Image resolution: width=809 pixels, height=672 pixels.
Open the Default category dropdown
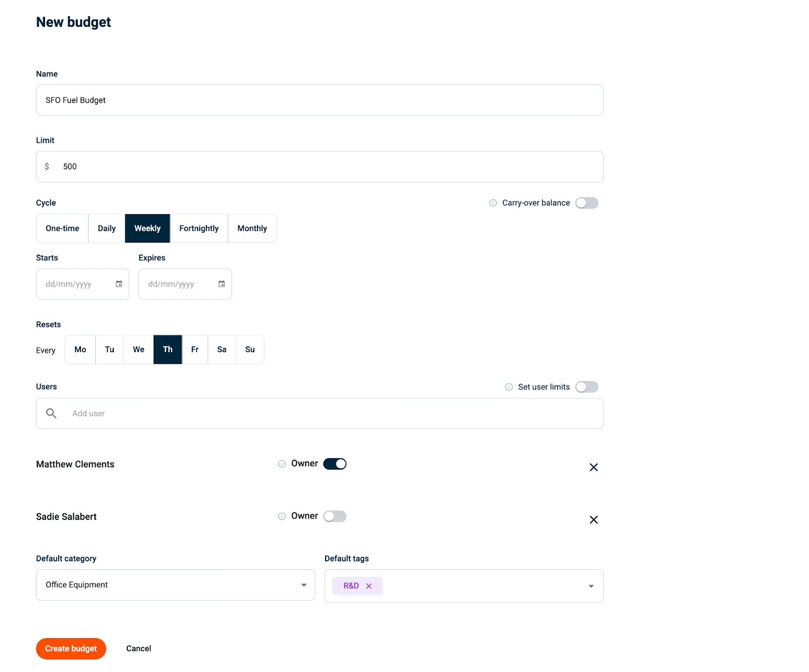point(303,585)
